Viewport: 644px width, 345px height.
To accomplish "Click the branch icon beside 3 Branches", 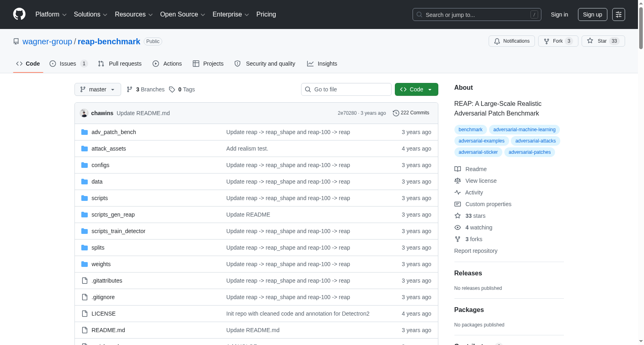I will (x=130, y=89).
